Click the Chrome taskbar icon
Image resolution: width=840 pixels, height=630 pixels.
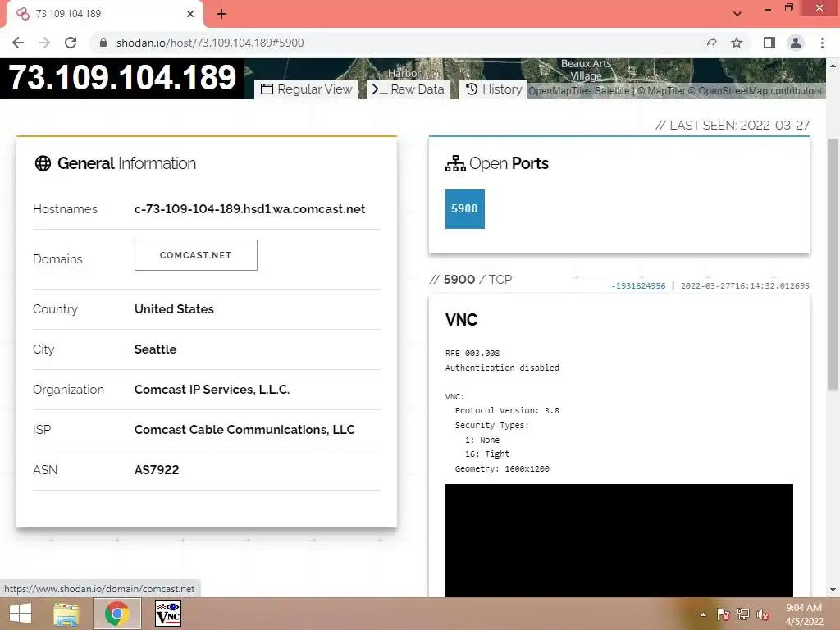(x=117, y=614)
